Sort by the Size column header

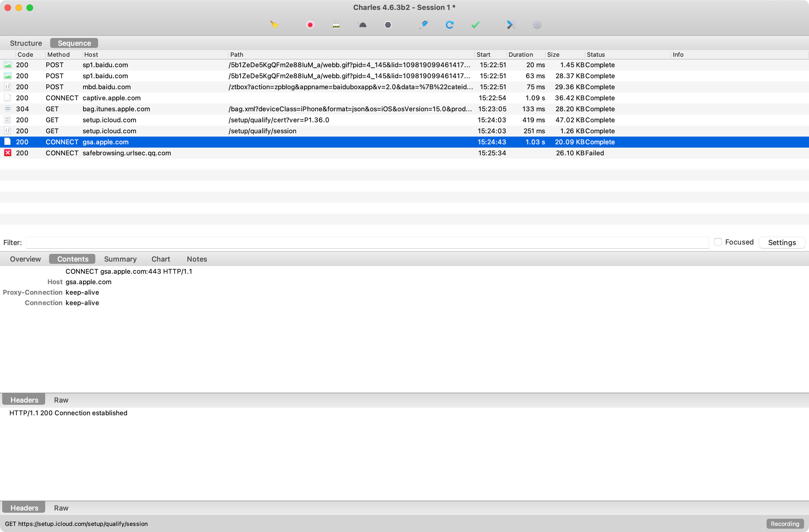565,54
